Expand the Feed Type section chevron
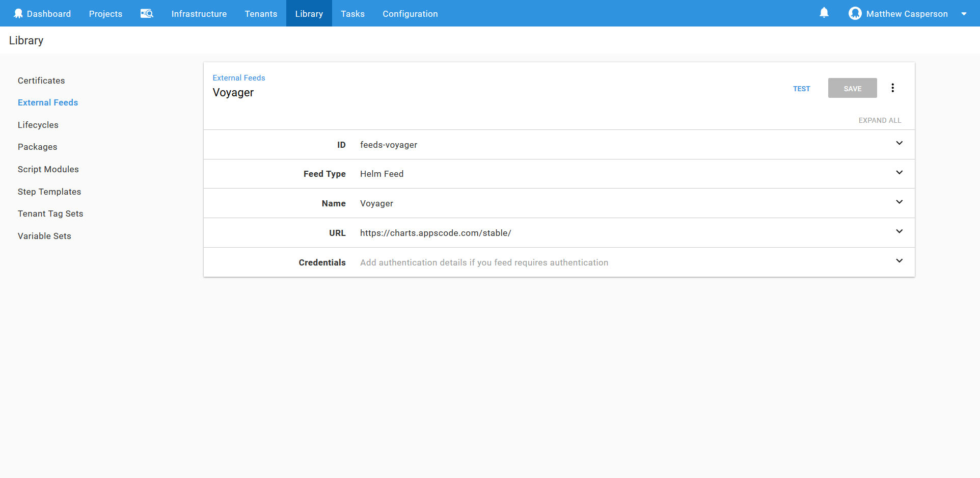This screenshot has width=980, height=478. point(899,173)
